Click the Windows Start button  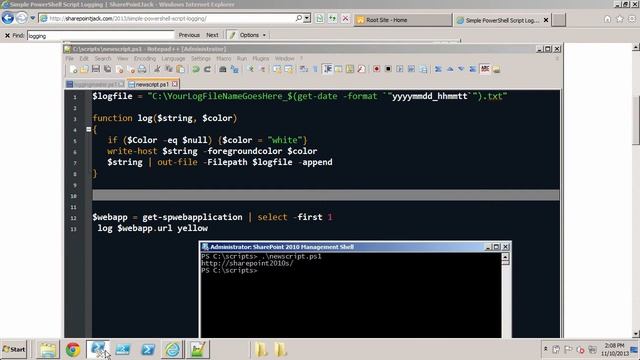tap(13, 349)
